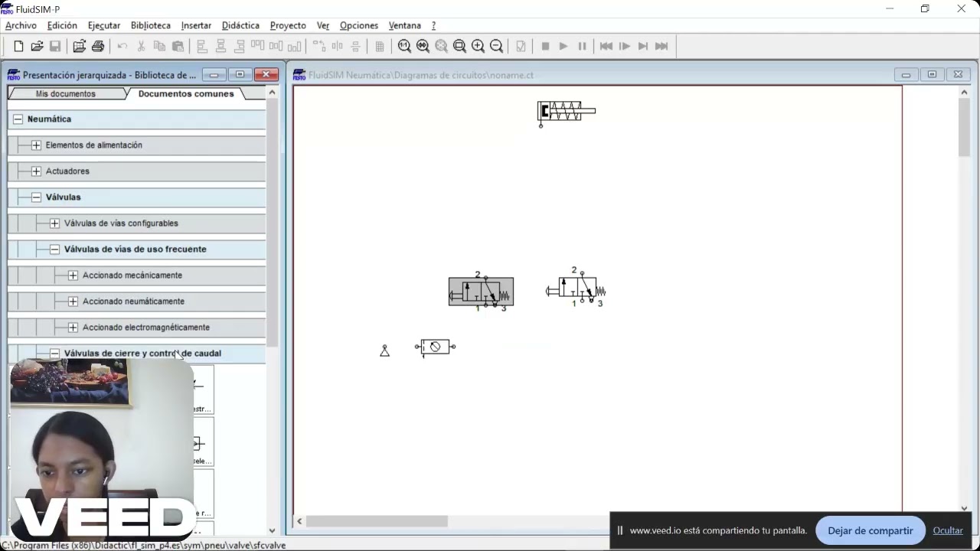Expand Accionado neumáticamente
This screenshot has height=551, width=980.
coord(73,302)
